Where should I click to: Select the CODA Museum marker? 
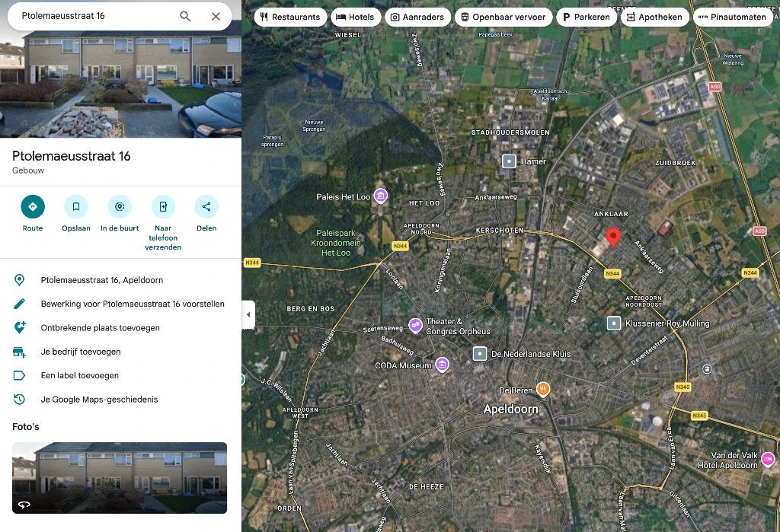[x=442, y=365]
